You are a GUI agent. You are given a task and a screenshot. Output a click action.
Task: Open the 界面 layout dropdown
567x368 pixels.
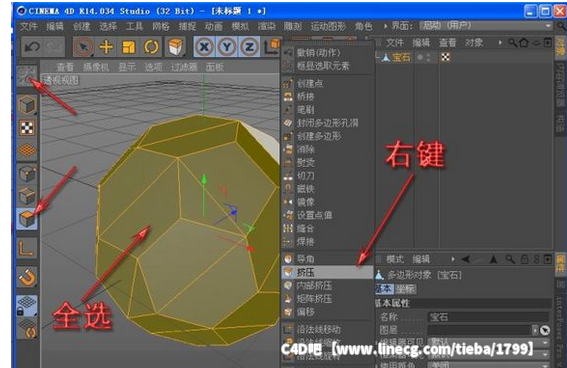point(486,26)
